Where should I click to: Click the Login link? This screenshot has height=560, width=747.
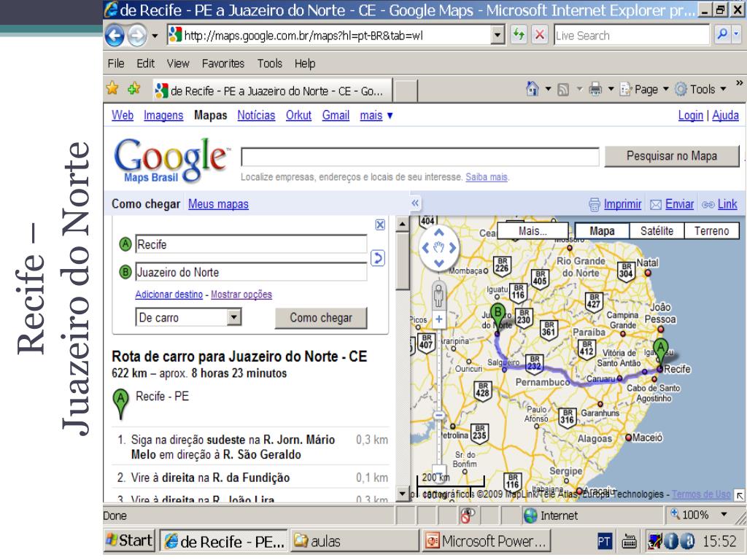(x=691, y=115)
